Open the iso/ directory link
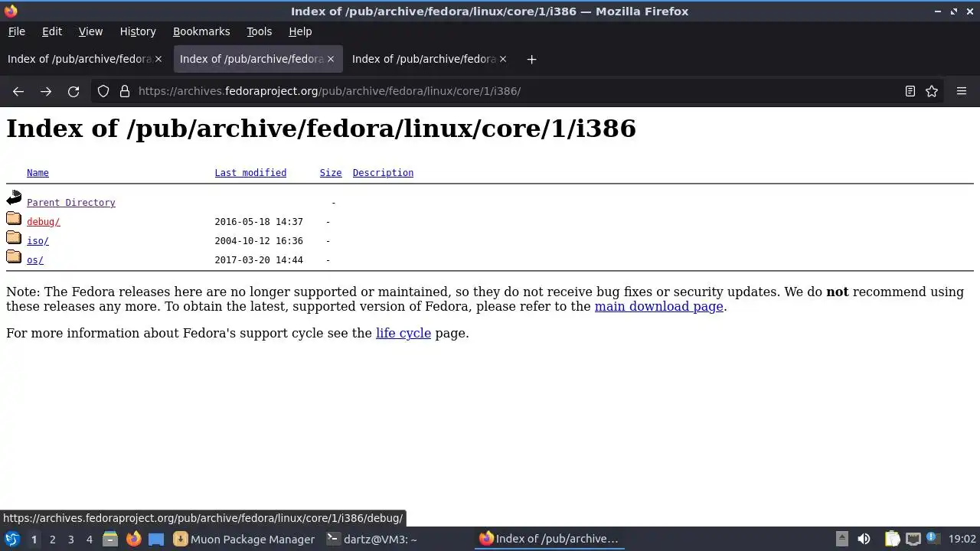 pyautogui.click(x=38, y=241)
